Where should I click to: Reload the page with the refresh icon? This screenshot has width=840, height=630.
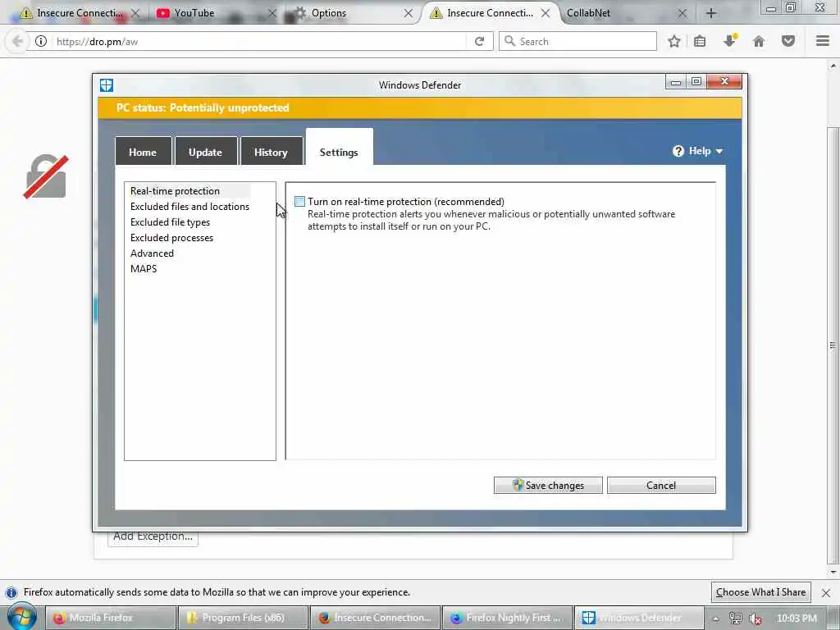[x=480, y=41]
